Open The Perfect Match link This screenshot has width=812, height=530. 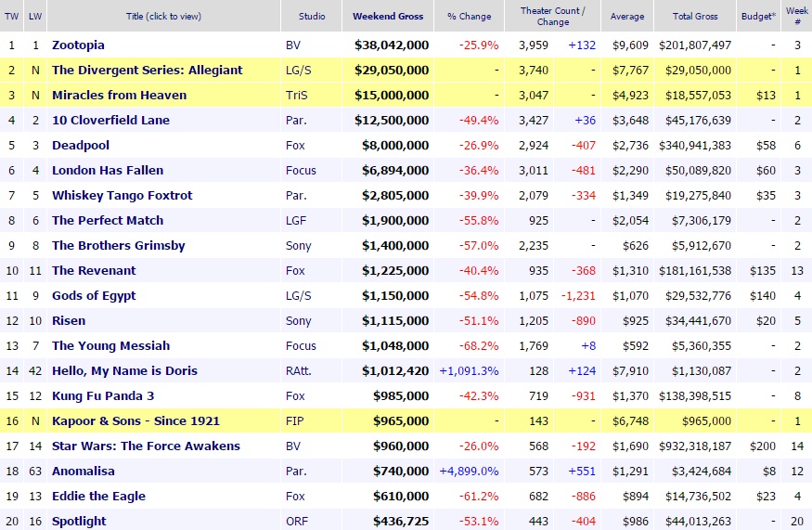108,221
